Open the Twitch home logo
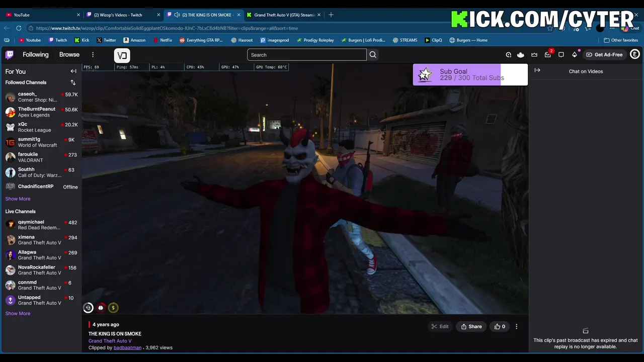 [x=10, y=55]
